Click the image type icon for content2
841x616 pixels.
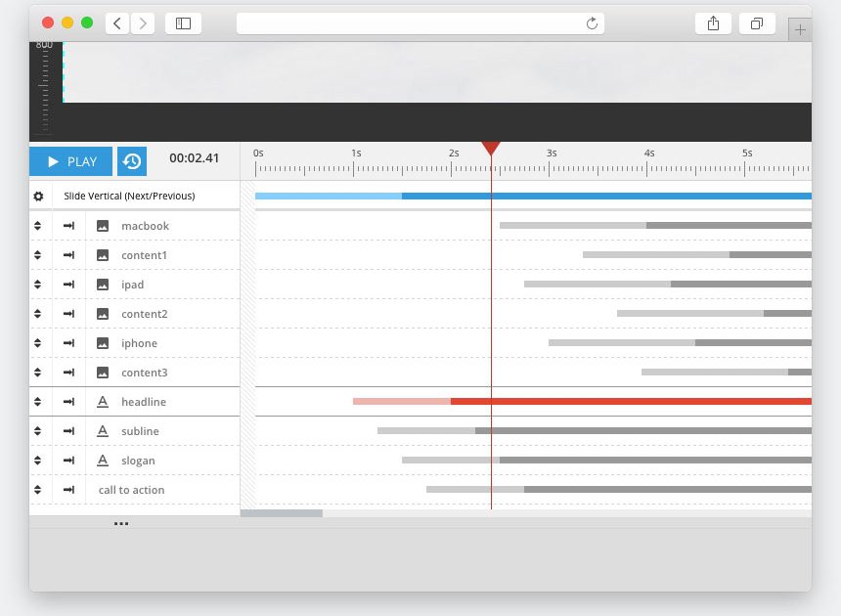(103, 314)
